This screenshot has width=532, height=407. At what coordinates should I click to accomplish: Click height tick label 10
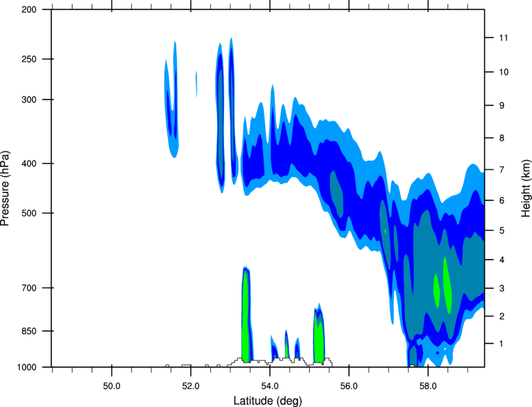coord(504,72)
